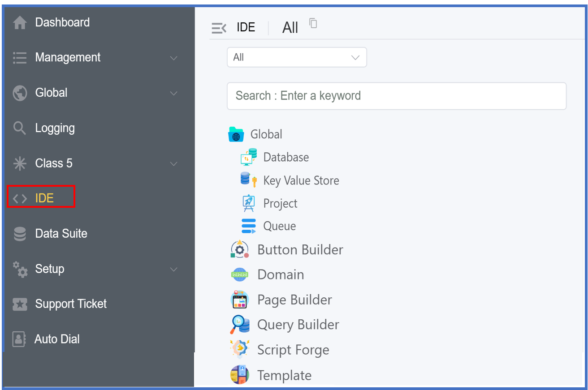
Task: Expand the Class 5 submenu chevron
Action: tap(174, 164)
